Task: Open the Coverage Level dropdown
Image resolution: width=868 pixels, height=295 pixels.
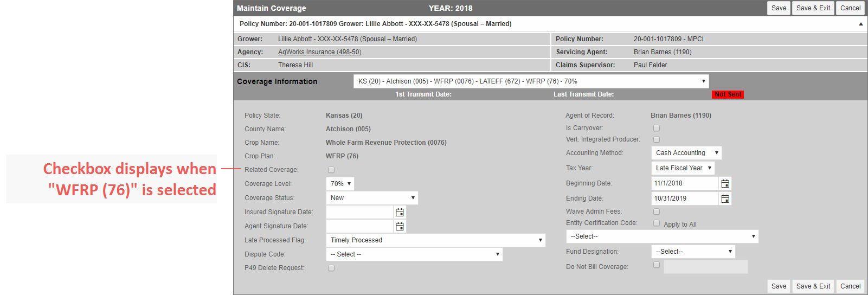Action: 340,184
